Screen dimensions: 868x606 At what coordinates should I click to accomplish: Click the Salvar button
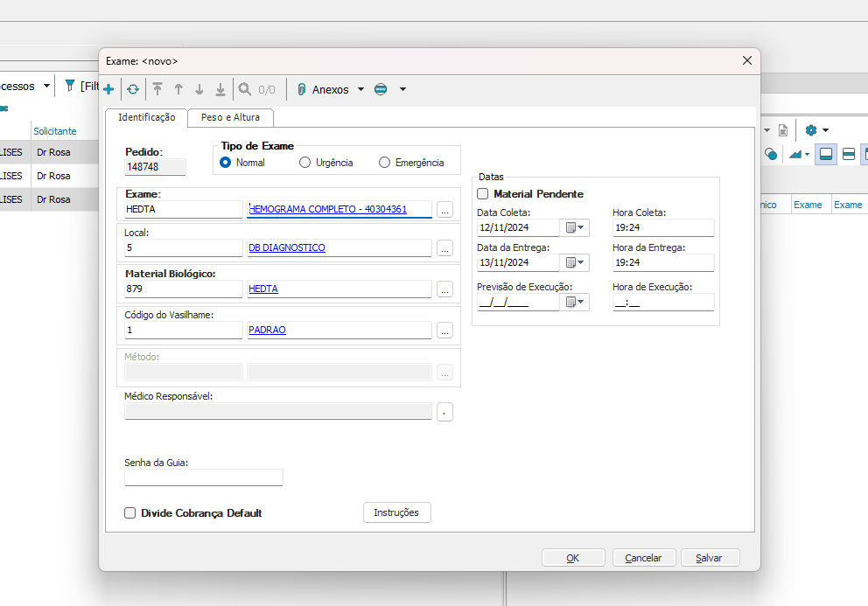708,558
